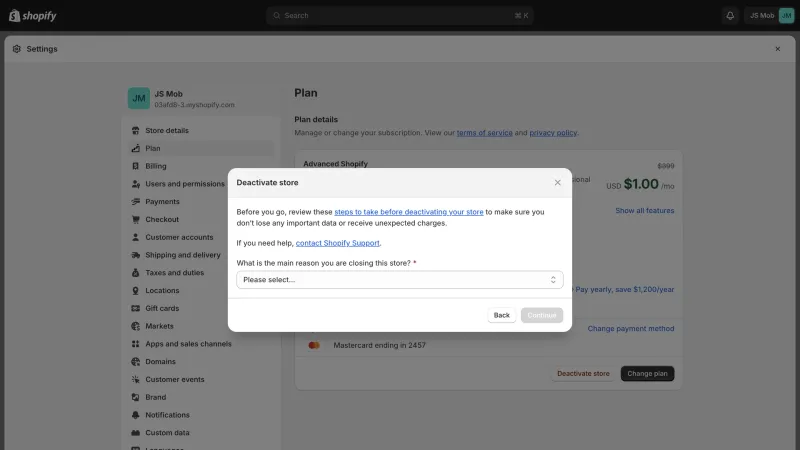This screenshot has height=450, width=800.
Task: Click the Billing icon
Action: click(x=135, y=166)
